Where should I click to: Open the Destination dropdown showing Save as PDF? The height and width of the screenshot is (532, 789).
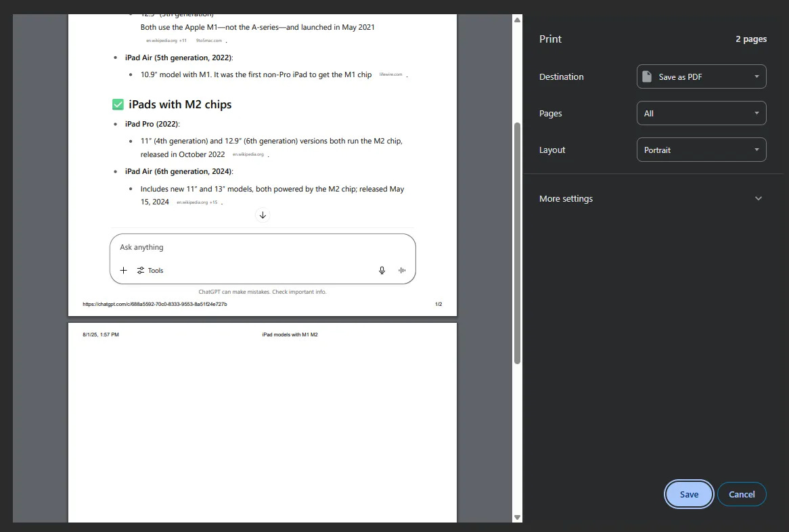(702, 76)
